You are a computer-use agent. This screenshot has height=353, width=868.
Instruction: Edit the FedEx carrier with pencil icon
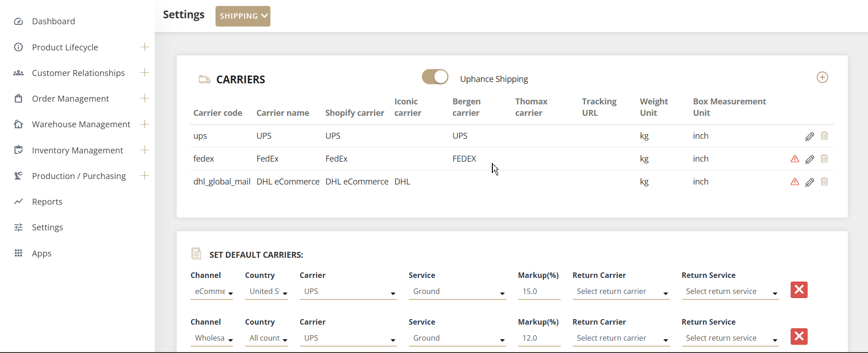(x=809, y=159)
